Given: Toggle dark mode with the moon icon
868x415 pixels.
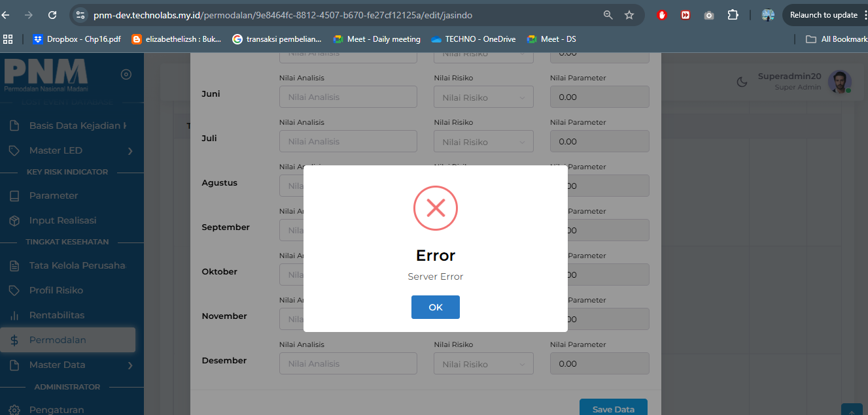Looking at the screenshot, I should click(742, 82).
